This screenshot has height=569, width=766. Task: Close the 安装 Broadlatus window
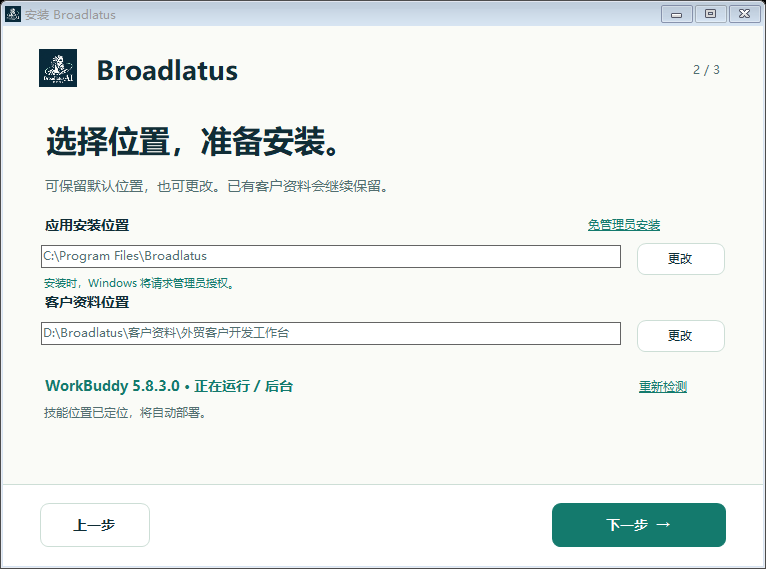745,14
